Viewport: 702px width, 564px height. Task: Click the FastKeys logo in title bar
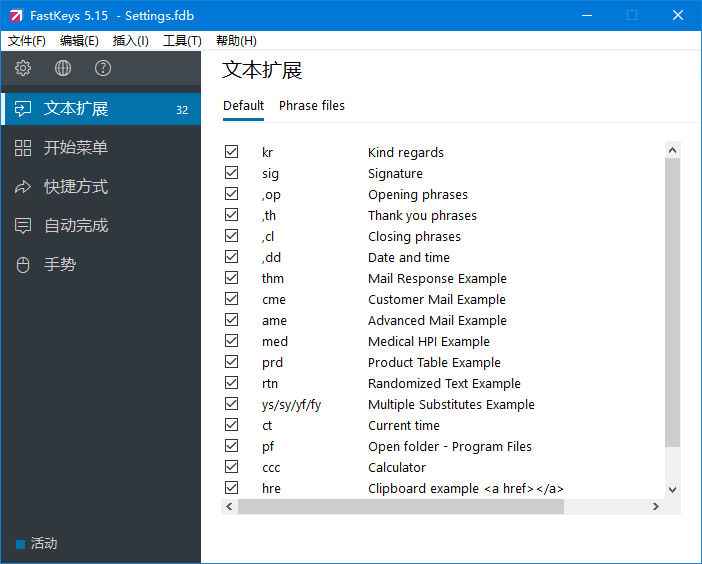pos(16,16)
